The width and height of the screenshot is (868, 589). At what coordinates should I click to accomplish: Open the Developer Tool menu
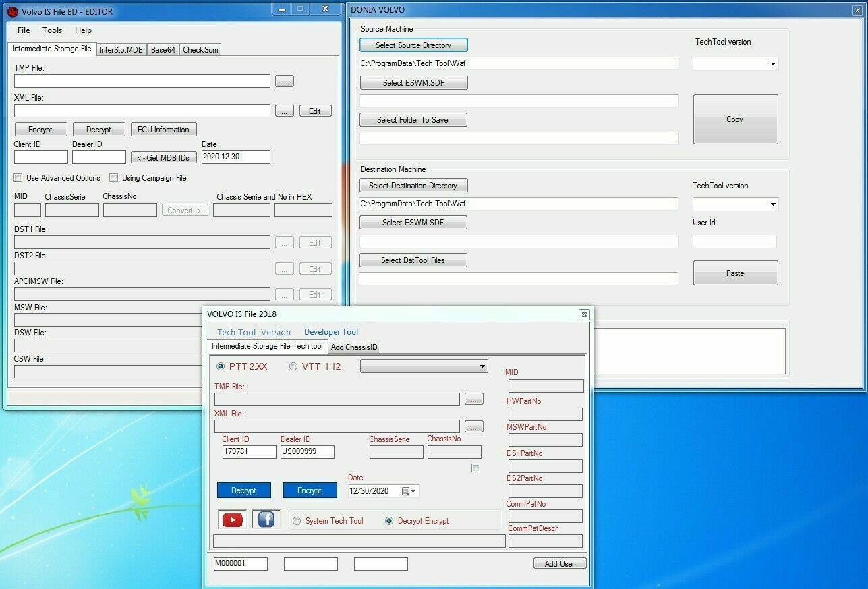pyautogui.click(x=331, y=332)
